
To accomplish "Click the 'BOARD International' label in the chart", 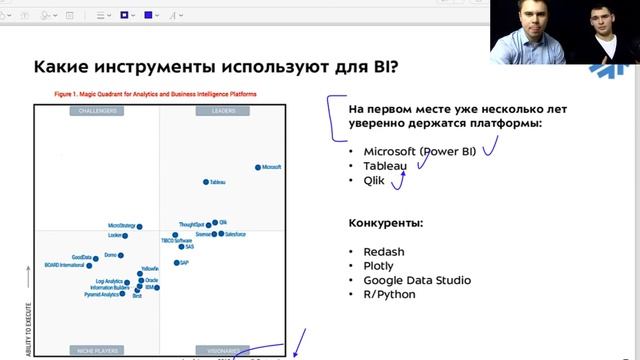I will tap(64, 265).
